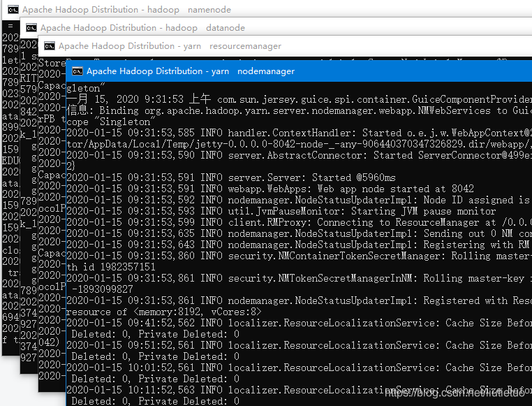532x406 pixels.
Task: Click the 'client.RMProxy: Connecting to ResourceManager' line
Action: [300, 222]
